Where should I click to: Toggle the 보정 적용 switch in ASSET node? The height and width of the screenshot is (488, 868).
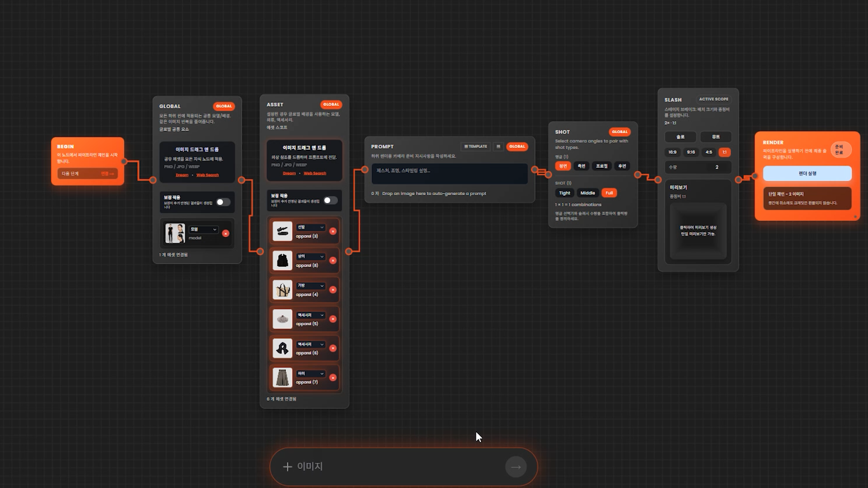point(330,200)
